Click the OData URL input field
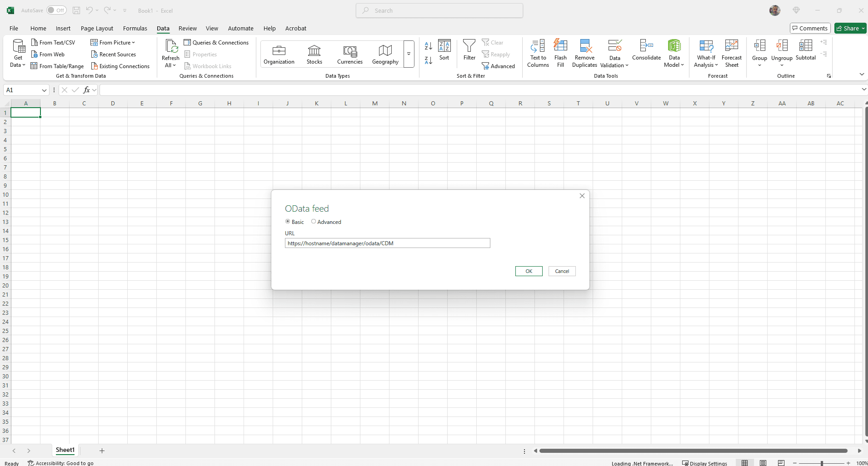This screenshot has height=466, width=868. 387,243
